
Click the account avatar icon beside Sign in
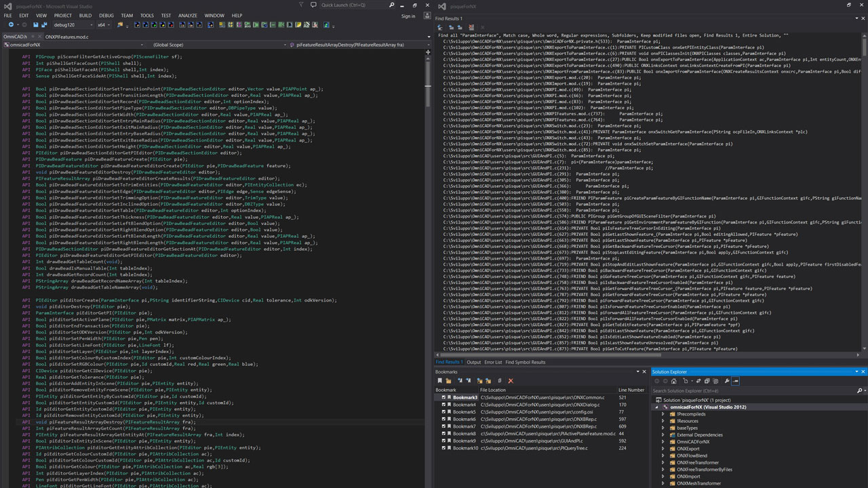click(x=427, y=16)
